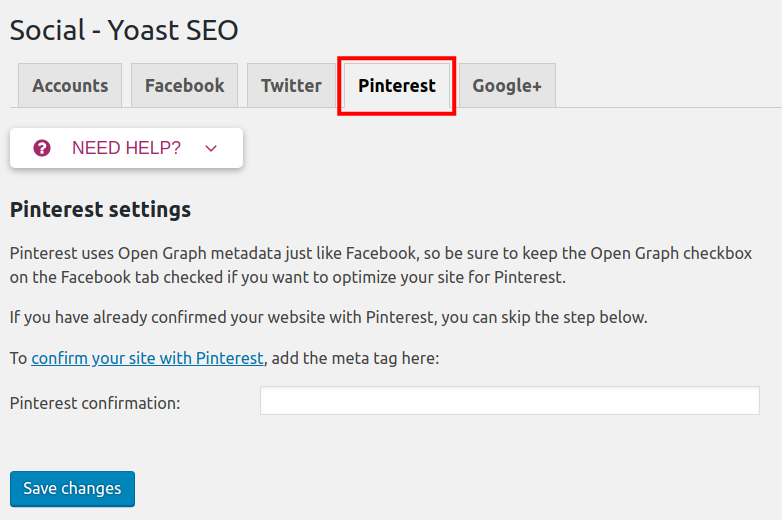This screenshot has width=782, height=520.
Task: Open the Facebook tab
Action: [184, 86]
